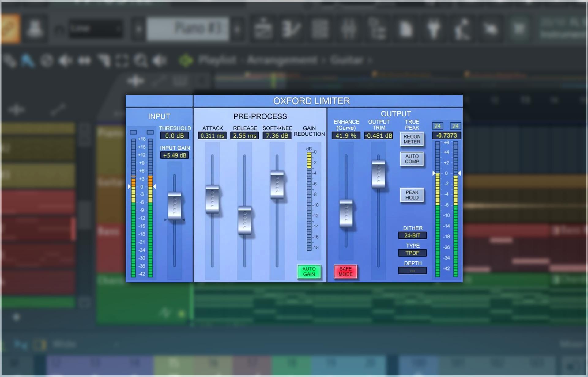Toggle the PEAK HOLD button
The height and width of the screenshot is (377, 588).
412,195
